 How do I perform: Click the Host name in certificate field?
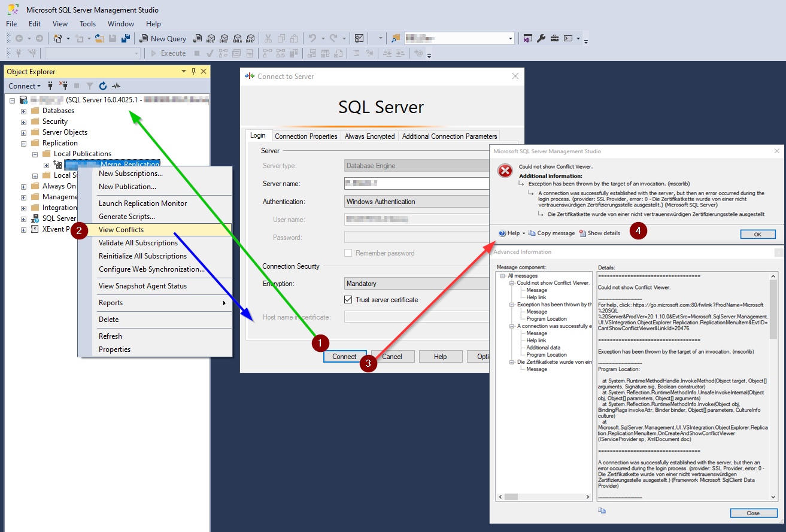tap(418, 317)
